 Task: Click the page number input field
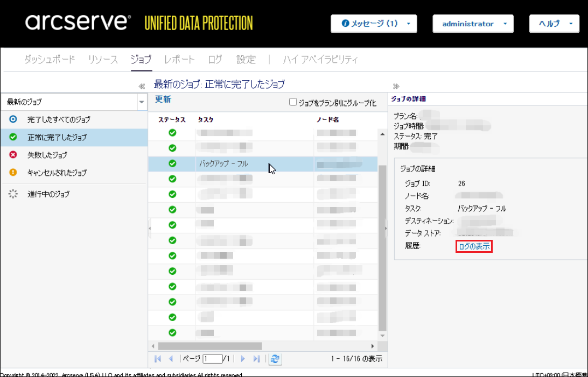click(x=213, y=359)
